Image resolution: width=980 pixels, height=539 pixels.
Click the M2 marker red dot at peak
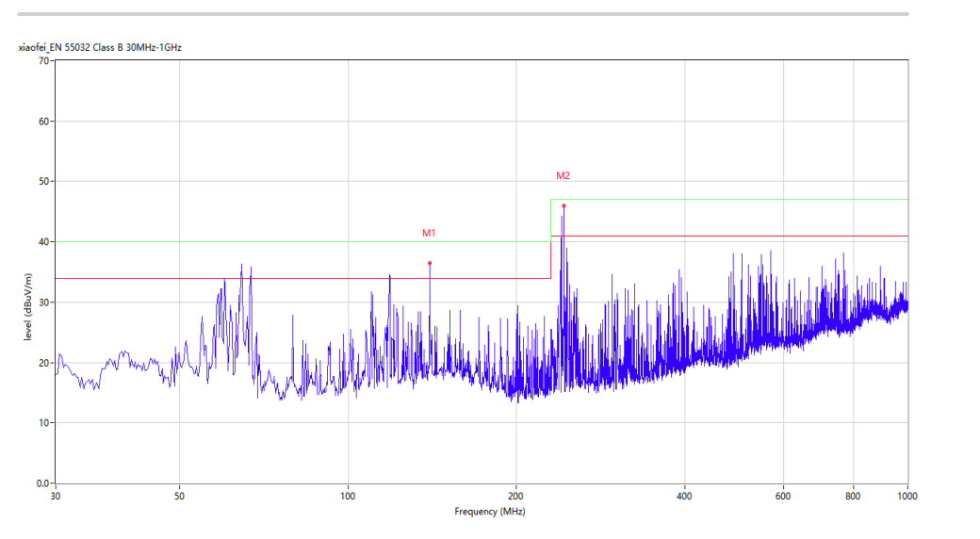coord(563,205)
